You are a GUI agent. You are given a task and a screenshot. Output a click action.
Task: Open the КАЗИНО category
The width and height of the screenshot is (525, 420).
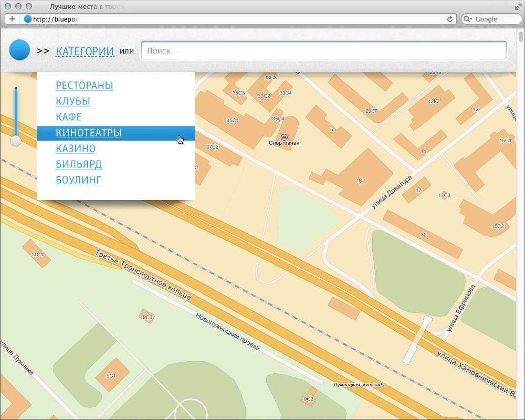76,149
